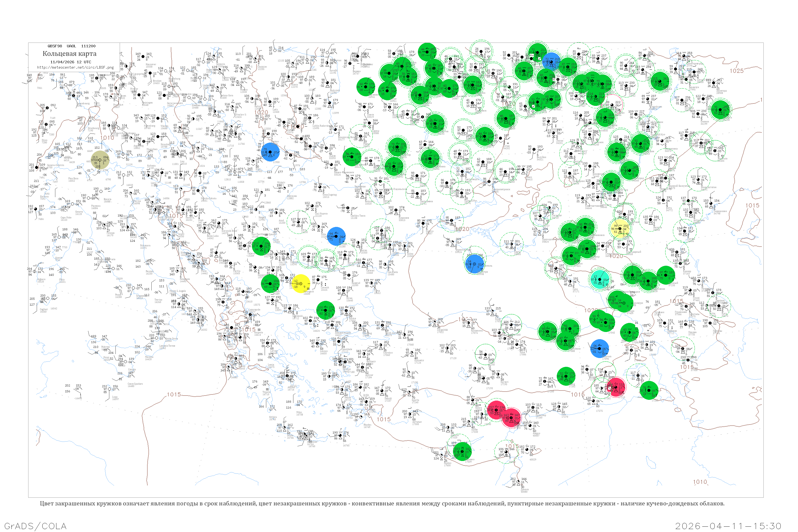Click the green circle at Larnaca, Cyprus

click(463, 451)
